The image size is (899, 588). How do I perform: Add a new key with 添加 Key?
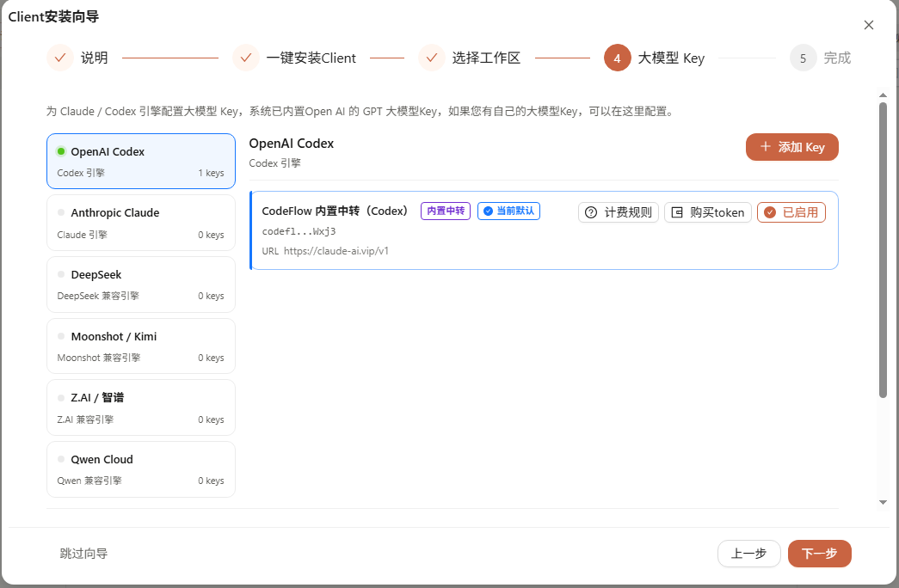[x=791, y=147]
